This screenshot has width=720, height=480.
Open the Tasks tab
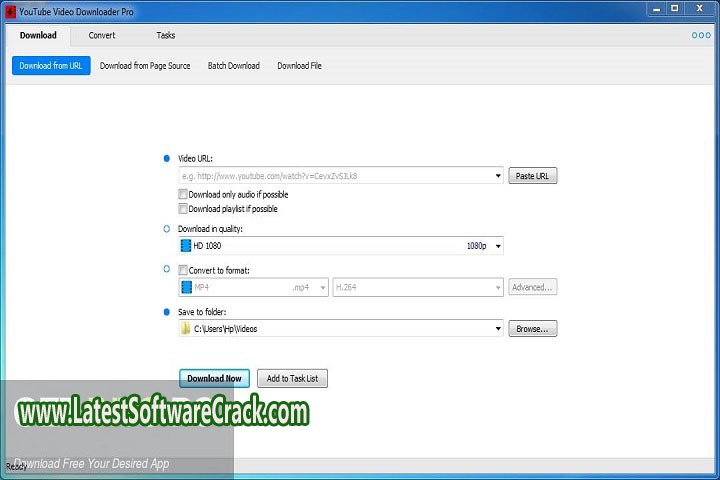tap(166, 35)
